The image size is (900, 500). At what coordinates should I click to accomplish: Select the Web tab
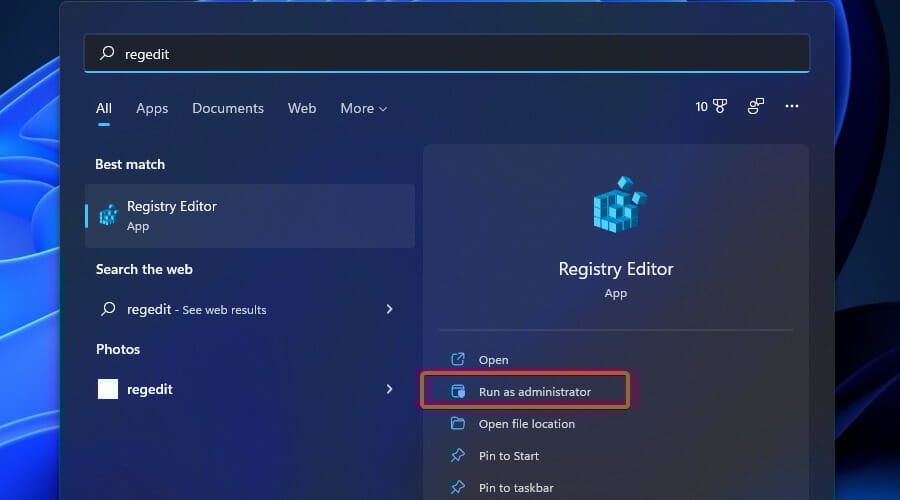coord(302,108)
